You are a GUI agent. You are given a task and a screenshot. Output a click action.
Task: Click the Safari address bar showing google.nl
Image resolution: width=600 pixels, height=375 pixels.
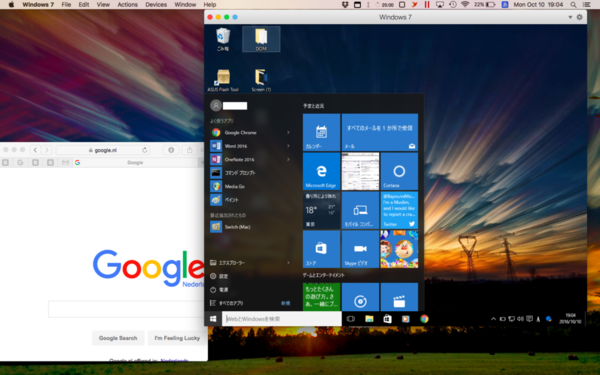[103, 150]
